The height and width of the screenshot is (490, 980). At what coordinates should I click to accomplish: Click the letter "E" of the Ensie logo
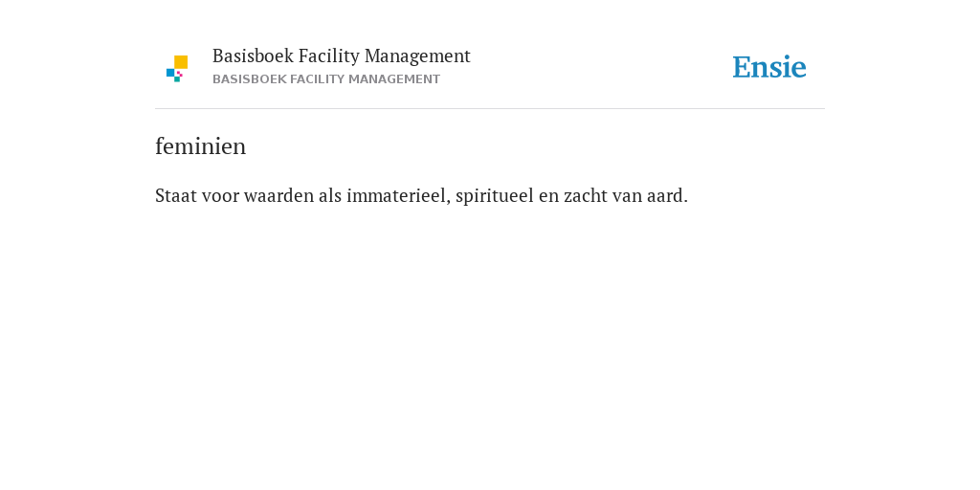coord(742,67)
